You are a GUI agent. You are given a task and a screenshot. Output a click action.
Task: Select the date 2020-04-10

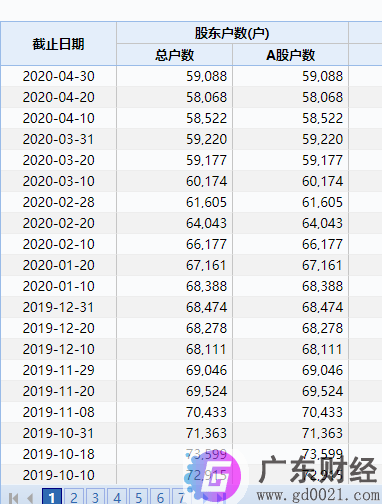pyautogui.click(x=59, y=118)
